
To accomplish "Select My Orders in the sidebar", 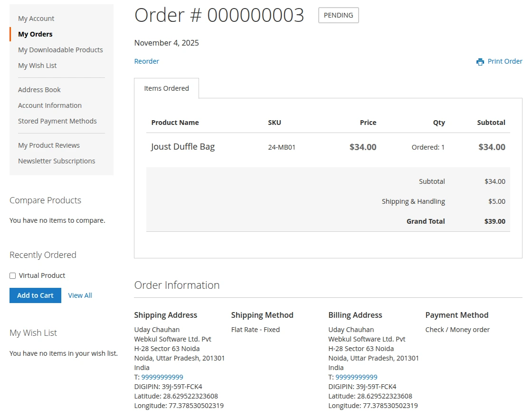I will 35,34.
